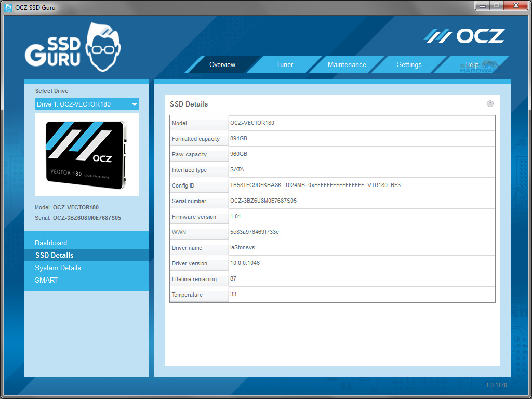Switch to the Tuner tab
Viewport: 532px width, 399px height.
(x=284, y=64)
